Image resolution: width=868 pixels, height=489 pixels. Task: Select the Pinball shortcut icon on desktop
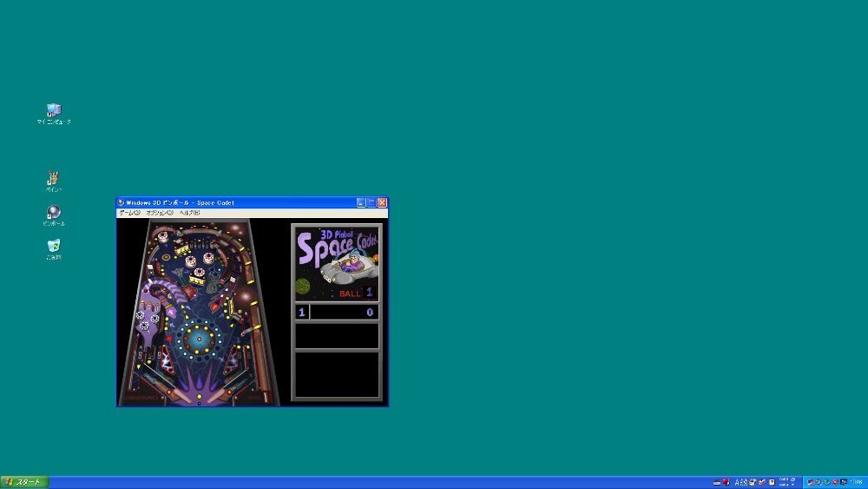(x=54, y=215)
